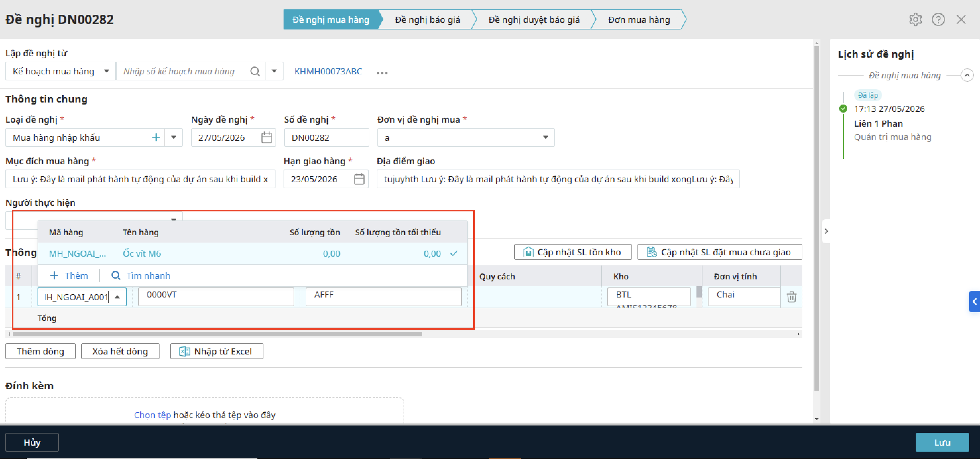Collapse the Đề nghị mua hàng history section
This screenshot has width=980, height=459.
967,75
